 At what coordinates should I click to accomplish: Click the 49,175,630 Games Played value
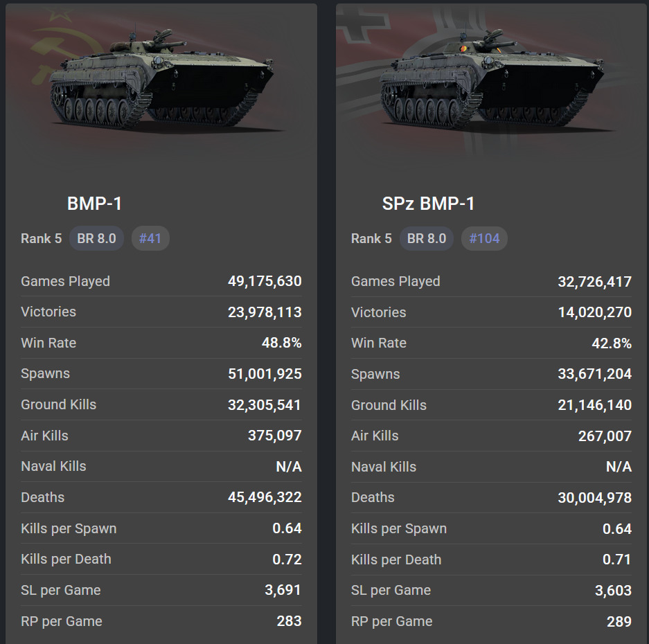[265, 281]
